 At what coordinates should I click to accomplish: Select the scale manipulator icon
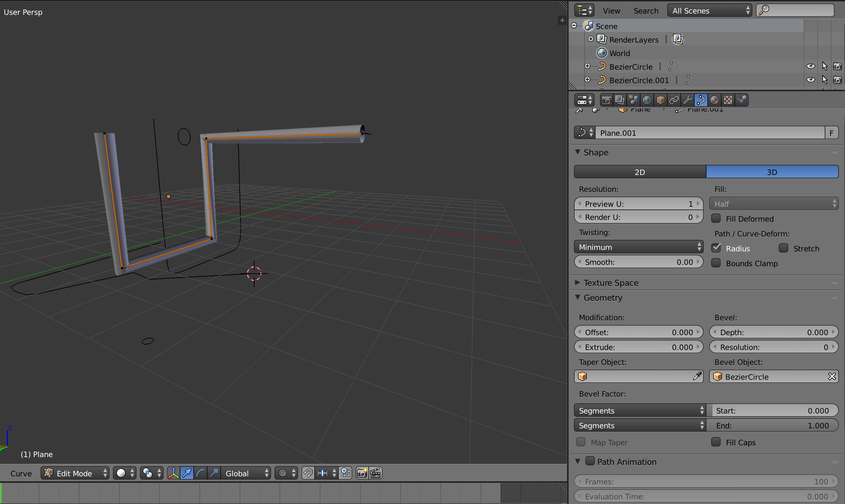tap(214, 473)
